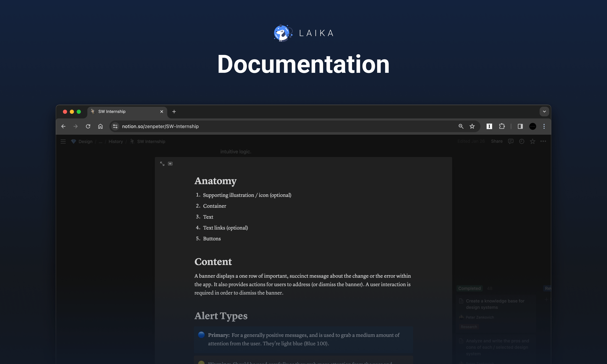Open the Notion sidebar hamburger menu

tap(63, 141)
